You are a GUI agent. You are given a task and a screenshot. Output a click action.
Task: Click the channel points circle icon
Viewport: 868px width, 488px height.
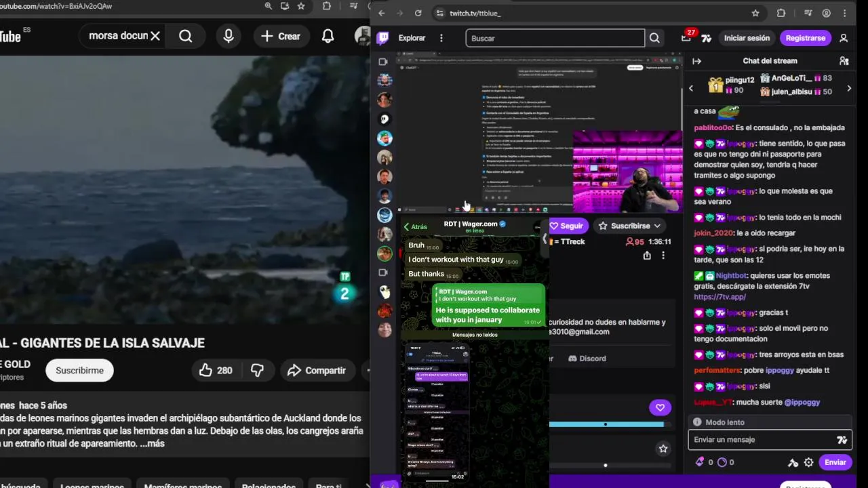click(x=722, y=462)
